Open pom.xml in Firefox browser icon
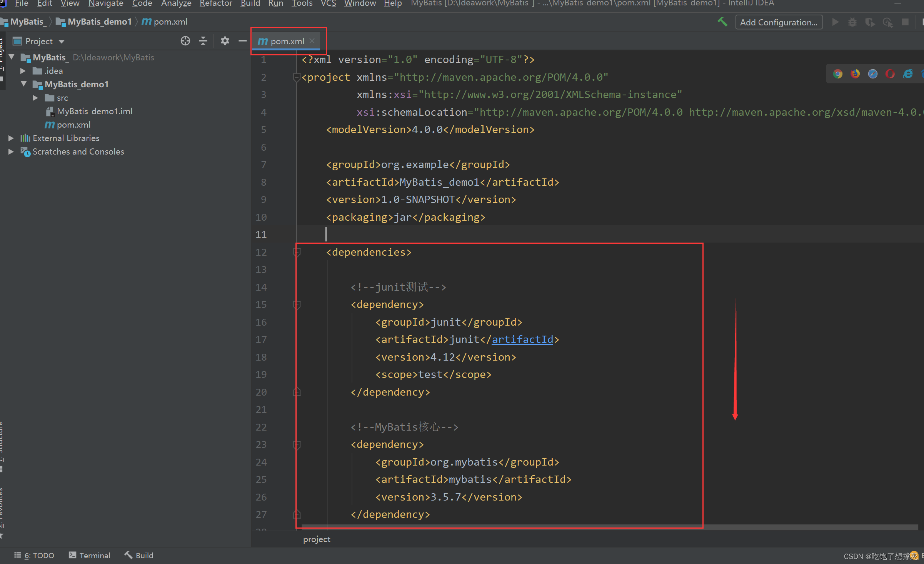Viewport: 924px width, 564px height. [855, 74]
